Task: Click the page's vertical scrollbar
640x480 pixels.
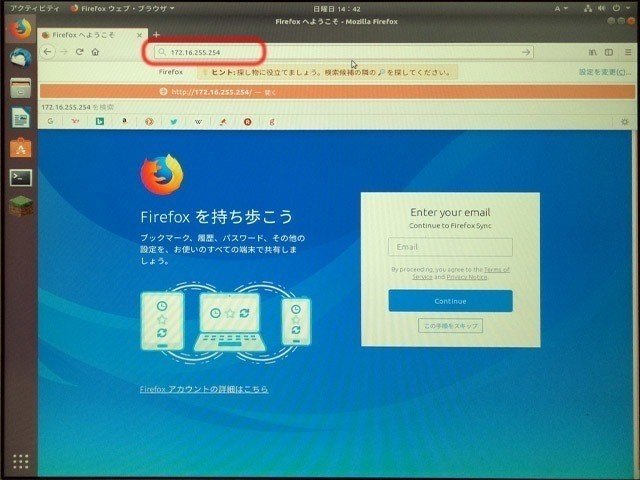Action: click(634, 302)
